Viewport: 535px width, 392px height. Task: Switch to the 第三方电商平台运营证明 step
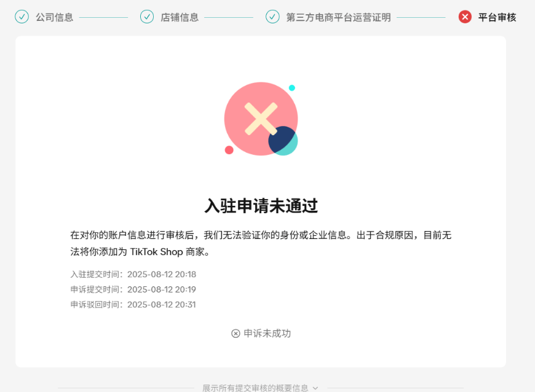click(x=338, y=17)
